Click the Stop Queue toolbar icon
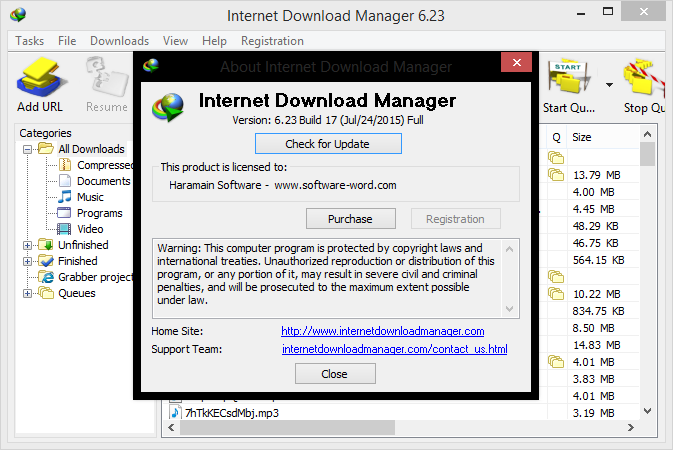673x450 pixels. (x=644, y=78)
